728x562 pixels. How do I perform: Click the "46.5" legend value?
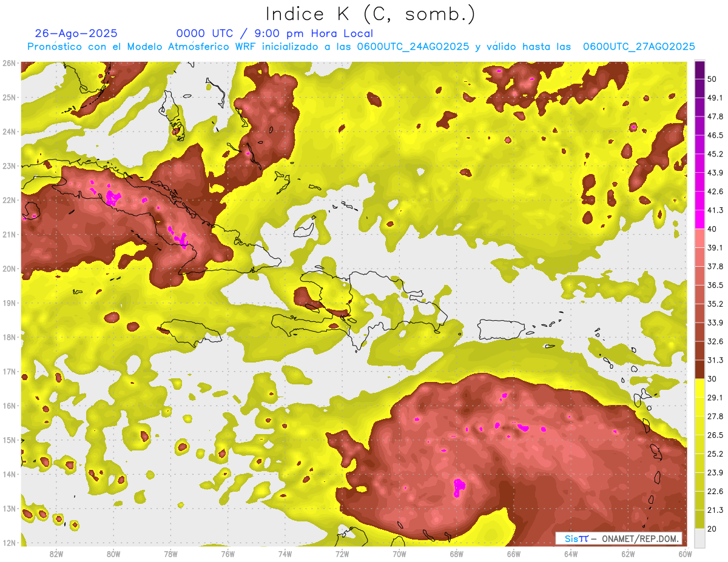pyautogui.click(x=715, y=135)
